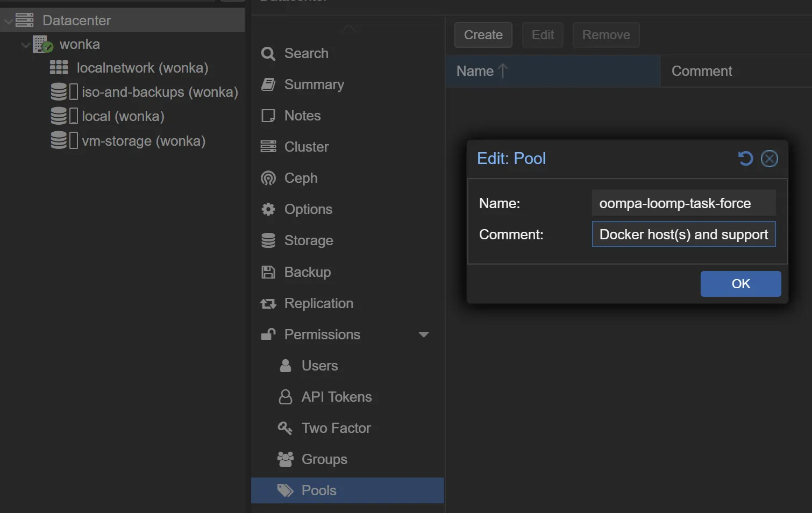The height and width of the screenshot is (513, 812).
Task: Click the Summary book icon
Action: click(268, 85)
